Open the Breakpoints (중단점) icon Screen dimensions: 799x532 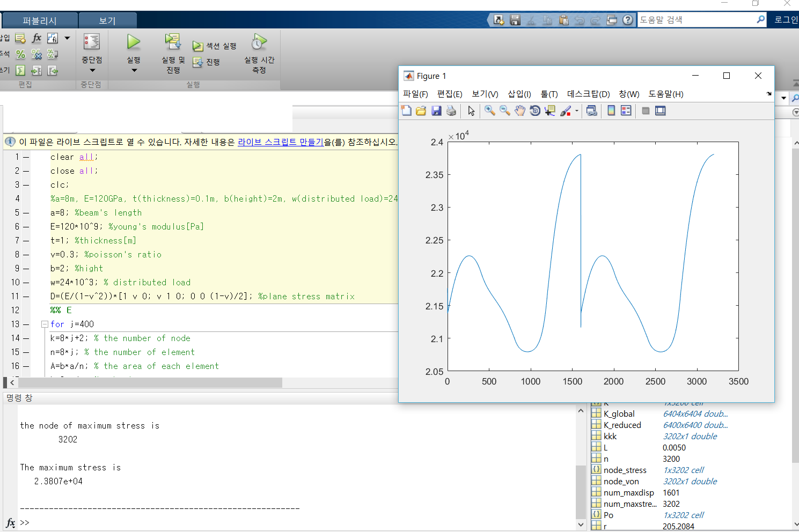(92, 42)
